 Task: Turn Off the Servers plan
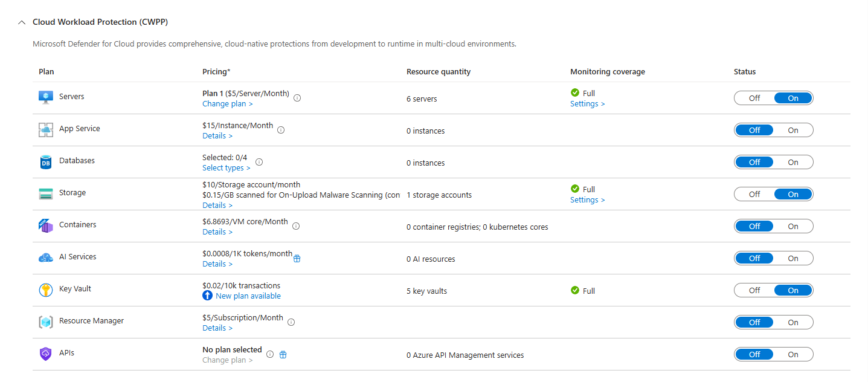coord(754,98)
